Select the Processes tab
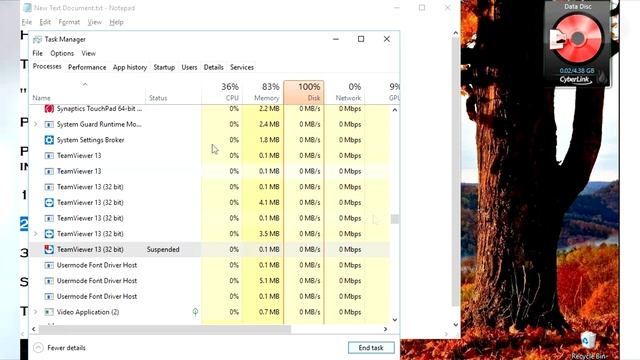Screen dimensions: 640x360 point(47,67)
